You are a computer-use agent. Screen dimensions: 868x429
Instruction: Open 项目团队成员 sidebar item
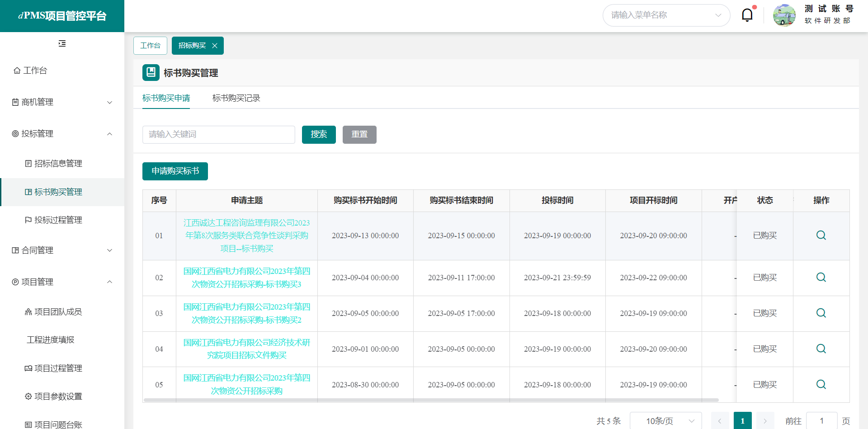[62, 312]
